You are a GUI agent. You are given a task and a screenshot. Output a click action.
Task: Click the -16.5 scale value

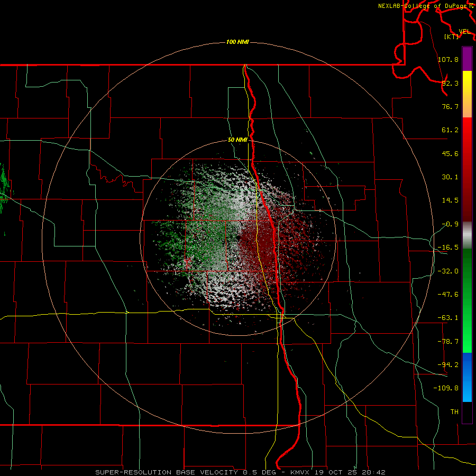(448, 248)
